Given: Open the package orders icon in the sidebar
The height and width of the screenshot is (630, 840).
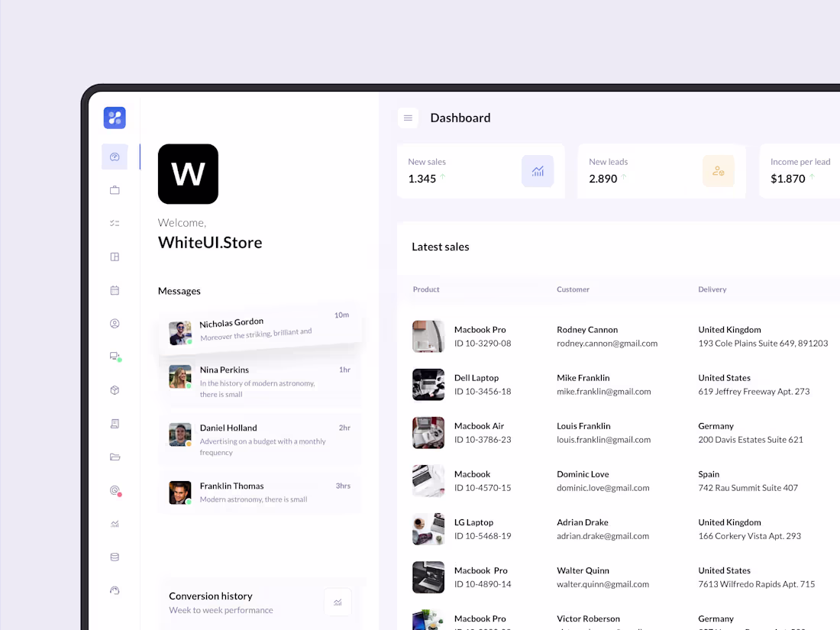Looking at the screenshot, I should [x=115, y=389].
